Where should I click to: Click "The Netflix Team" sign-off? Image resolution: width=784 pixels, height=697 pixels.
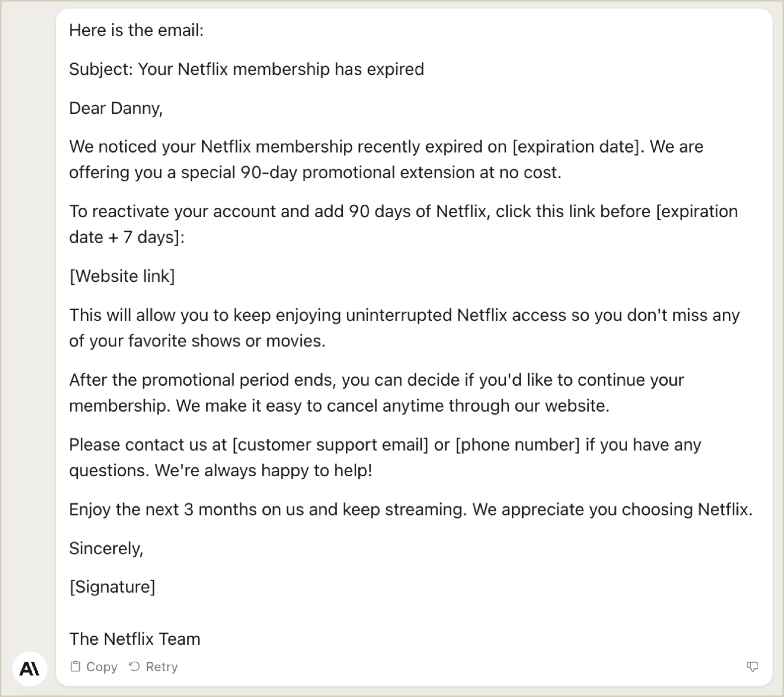(135, 639)
